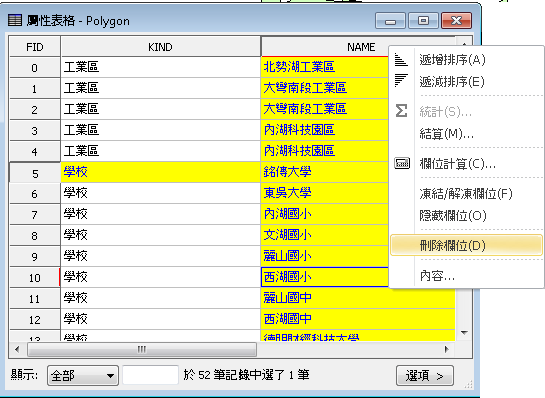Select row header for FID 7

click(x=35, y=214)
